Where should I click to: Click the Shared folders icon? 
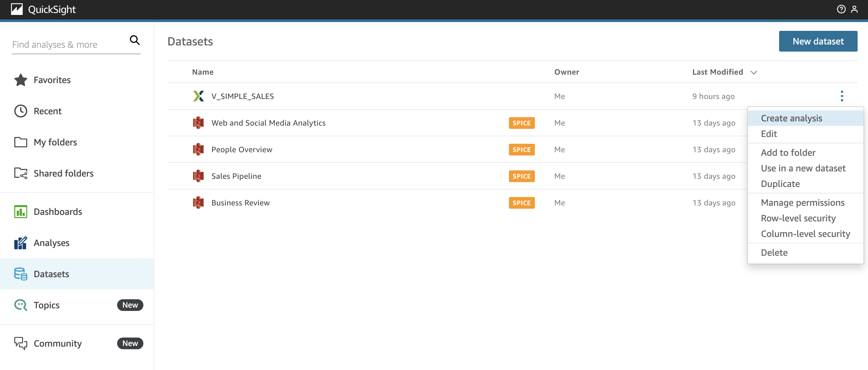[x=20, y=173]
